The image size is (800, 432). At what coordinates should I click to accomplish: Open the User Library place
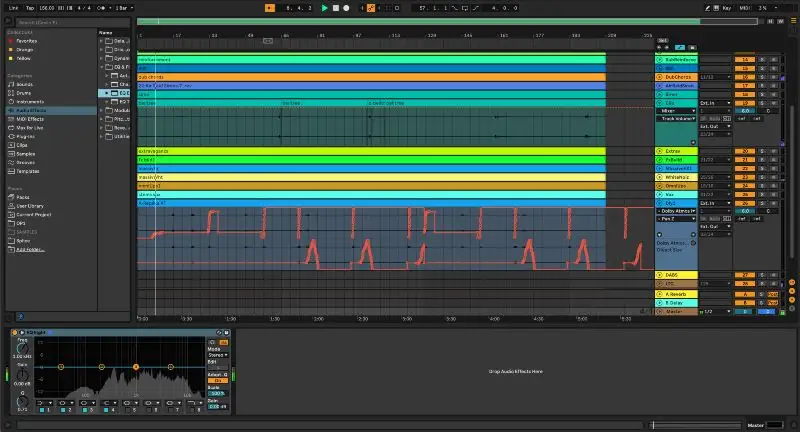[x=31, y=204]
